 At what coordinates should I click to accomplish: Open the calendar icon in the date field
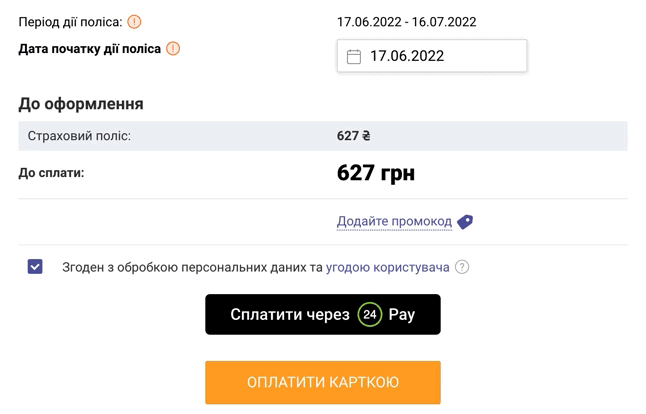tap(353, 56)
